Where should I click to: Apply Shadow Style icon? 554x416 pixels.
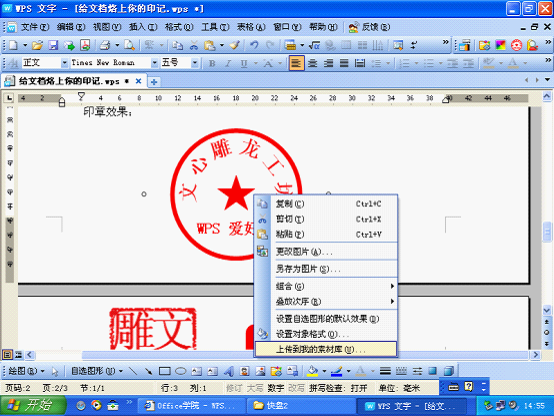coord(432,371)
